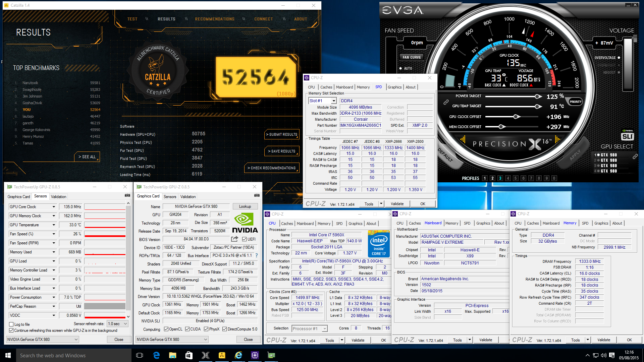The image size is (644, 362).
Task: Toggle the CUDA checkbox
Action: point(187,329)
